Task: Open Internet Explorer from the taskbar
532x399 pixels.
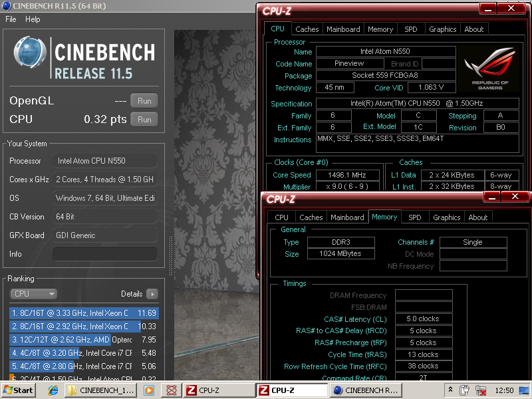Action: point(53,390)
